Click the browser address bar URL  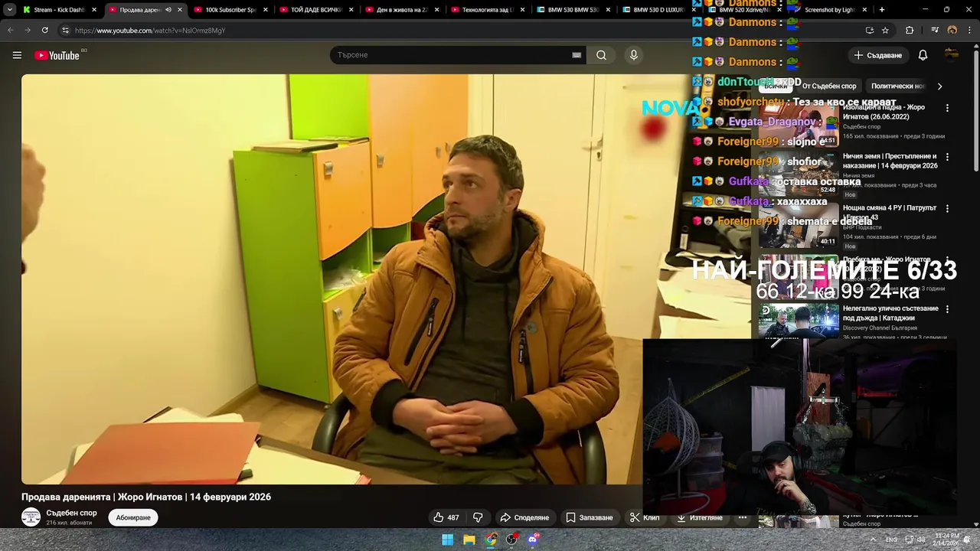[x=150, y=31]
